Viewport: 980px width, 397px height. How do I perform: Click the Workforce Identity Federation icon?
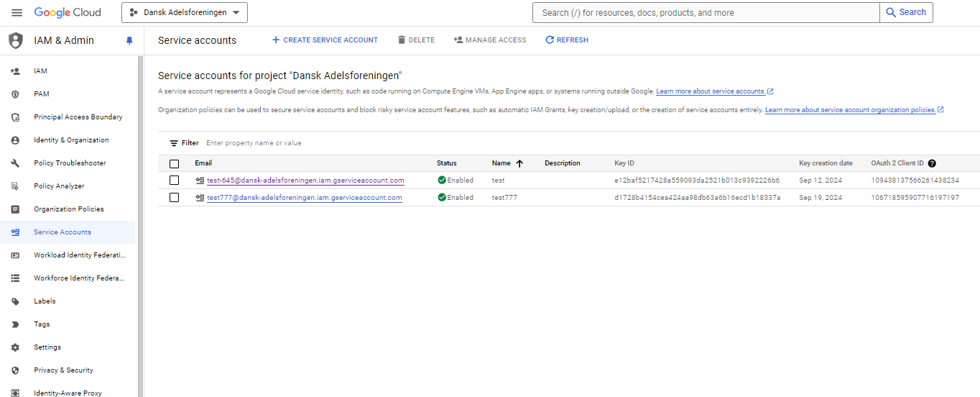tap(15, 278)
